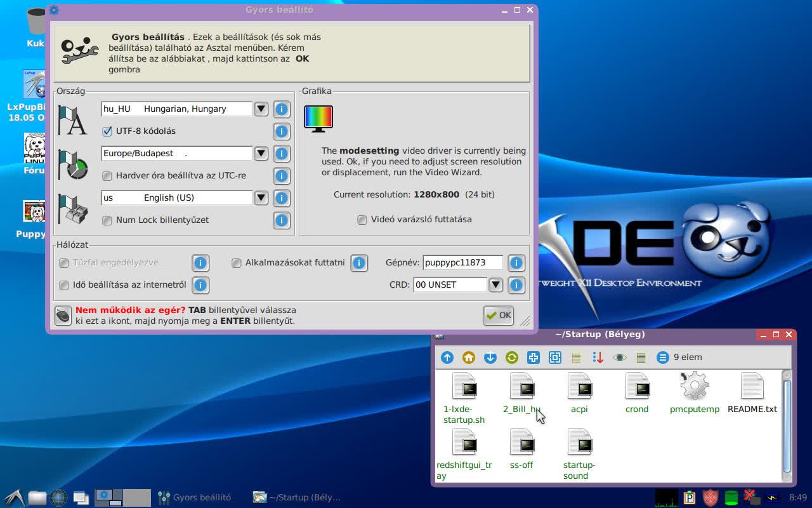The height and width of the screenshot is (508, 812).
Task: Open the CRD 00 UNSET dropdown
Action: click(x=495, y=285)
